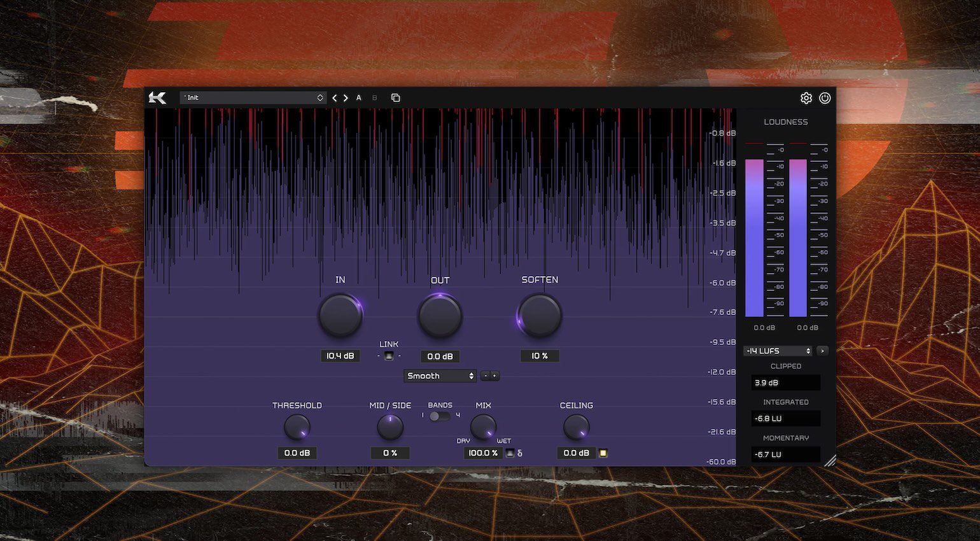Open the Smooth clip mode dropdown

tap(440, 376)
